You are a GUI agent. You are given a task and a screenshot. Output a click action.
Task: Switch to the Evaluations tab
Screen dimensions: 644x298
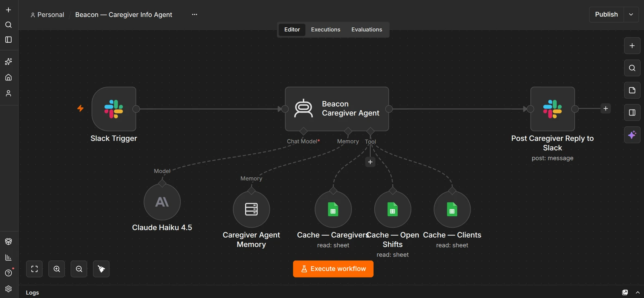tap(367, 30)
